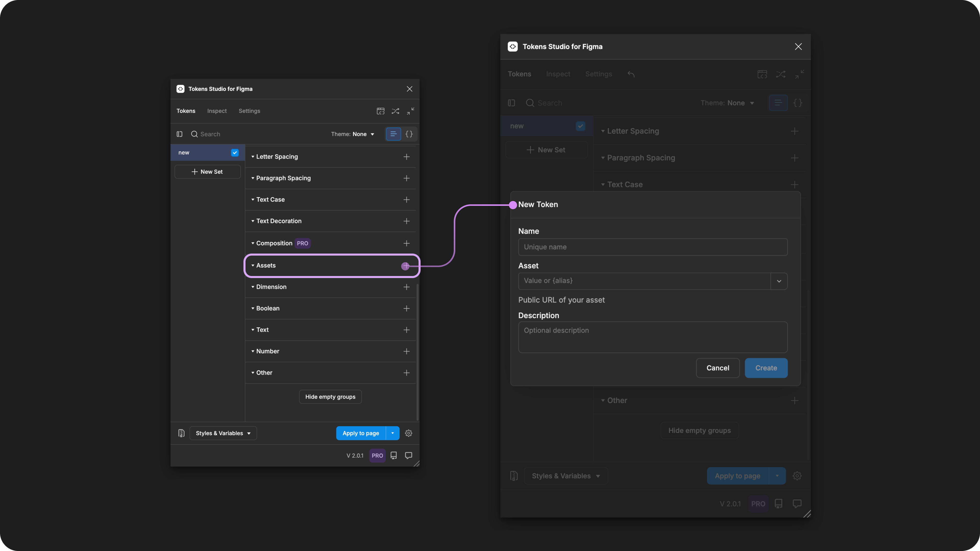Screen dimensions: 980x551
Task: Open the Apply to page options arrow, left window
Action: point(393,433)
